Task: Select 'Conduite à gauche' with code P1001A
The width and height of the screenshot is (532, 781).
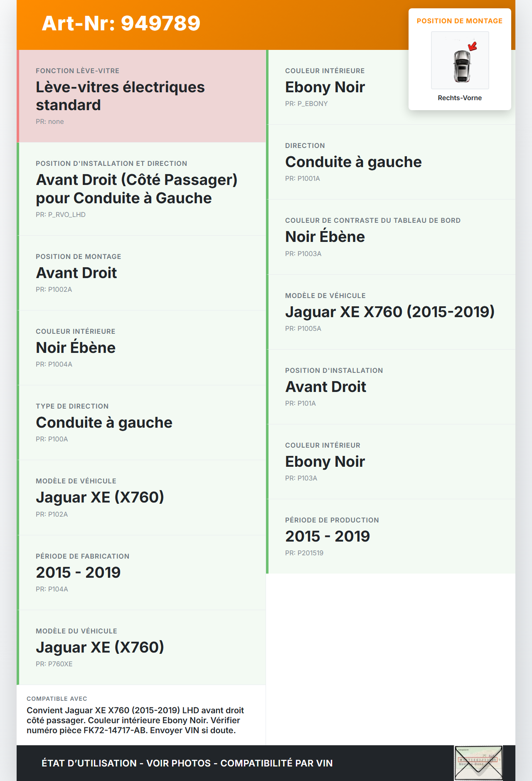Action: pyautogui.click(x=353, y=162)
